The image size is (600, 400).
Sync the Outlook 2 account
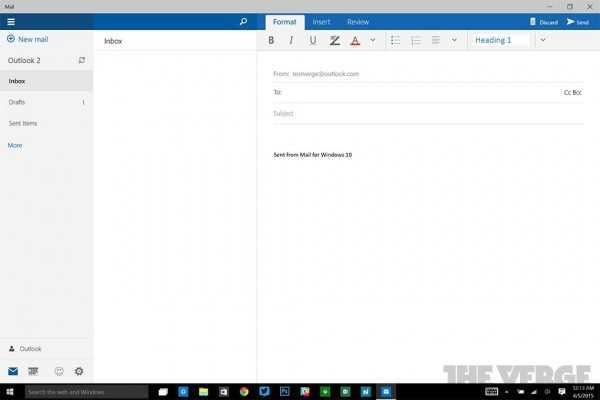click(x=82, y=60)
